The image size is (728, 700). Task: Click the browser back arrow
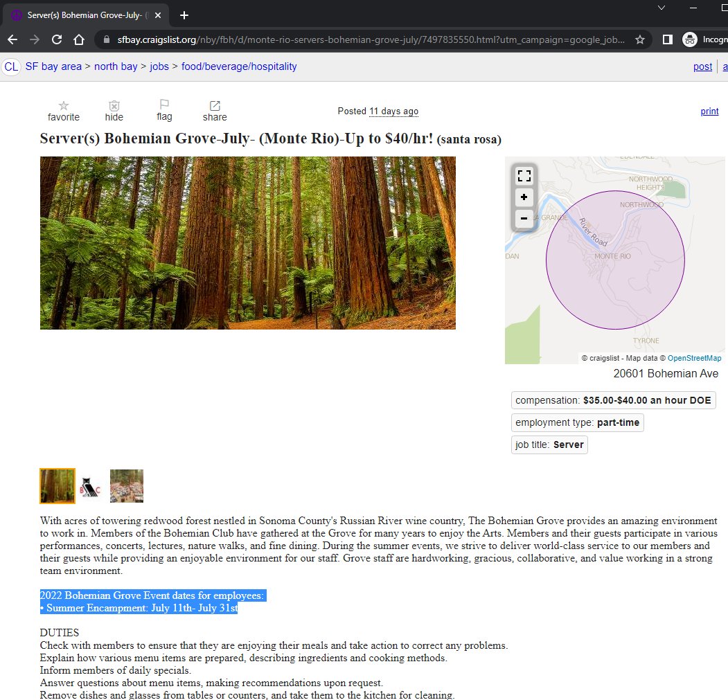[12, 40]
